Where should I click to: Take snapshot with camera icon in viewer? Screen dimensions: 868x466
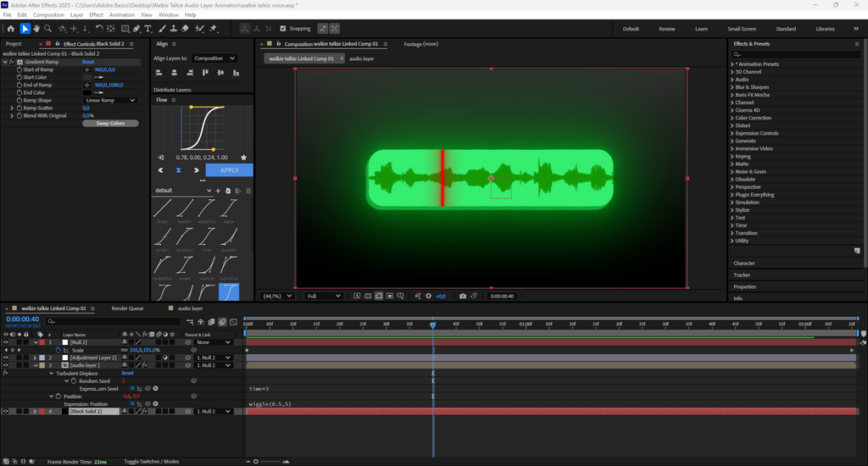[462, 296]
